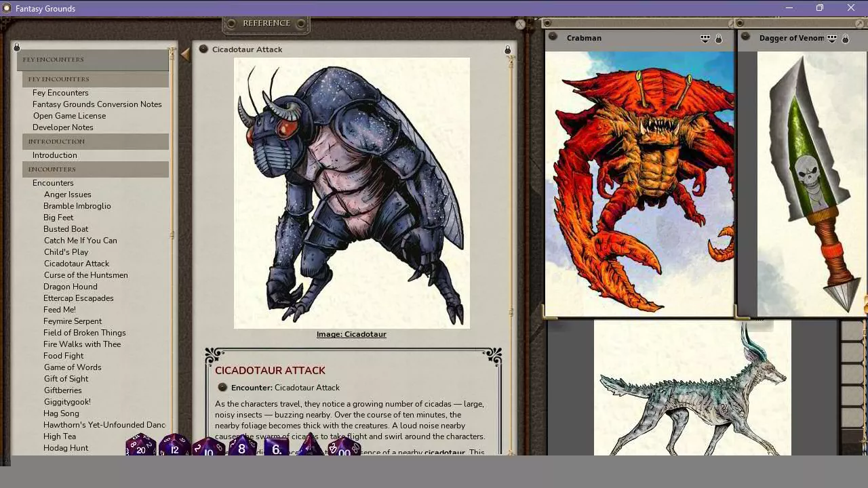
Task: Toggle the Dagger of Venom image lock
Action: click(846, 39)
